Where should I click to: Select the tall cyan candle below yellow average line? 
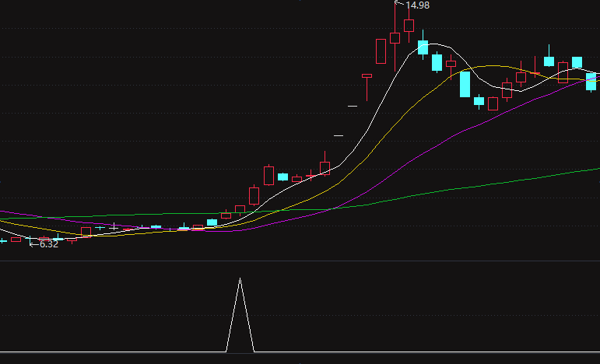[465, 84]
